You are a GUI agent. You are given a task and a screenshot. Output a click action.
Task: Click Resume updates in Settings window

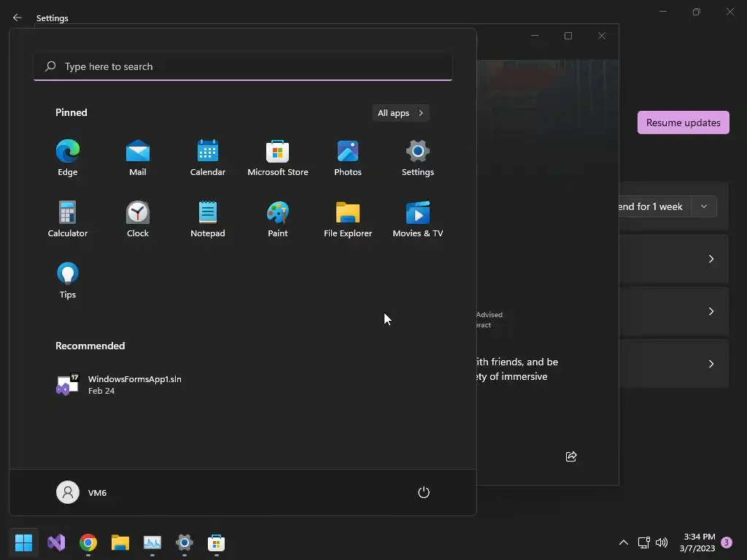pos(683,122)
